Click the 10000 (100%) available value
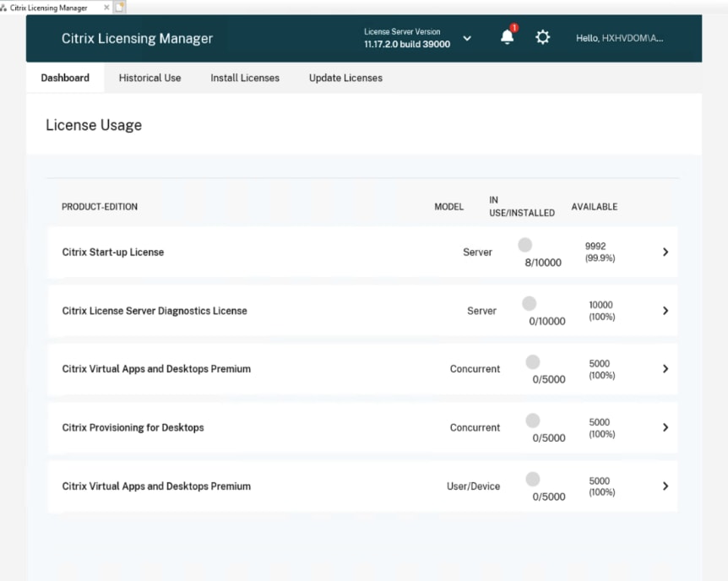 click(601, 311)
